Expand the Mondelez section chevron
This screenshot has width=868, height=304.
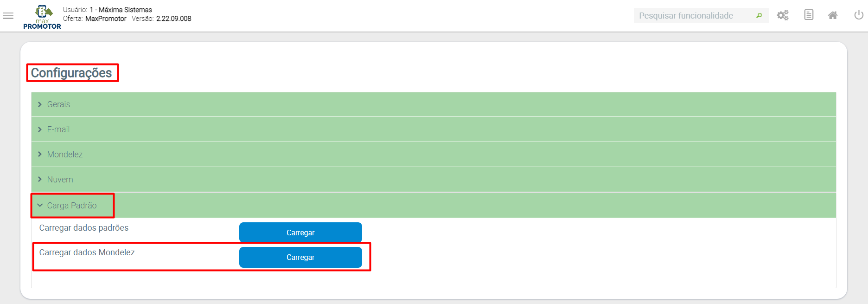pyautogui.click(x=40, y=154)
